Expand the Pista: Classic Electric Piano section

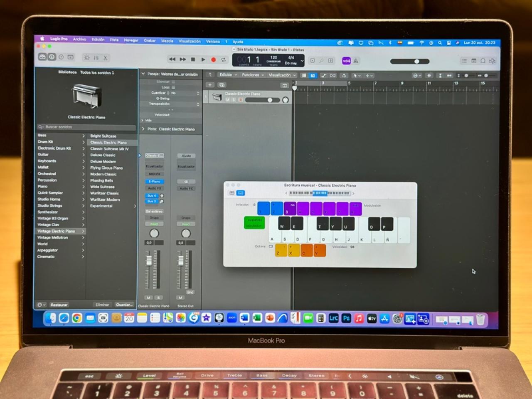point(143,129)
